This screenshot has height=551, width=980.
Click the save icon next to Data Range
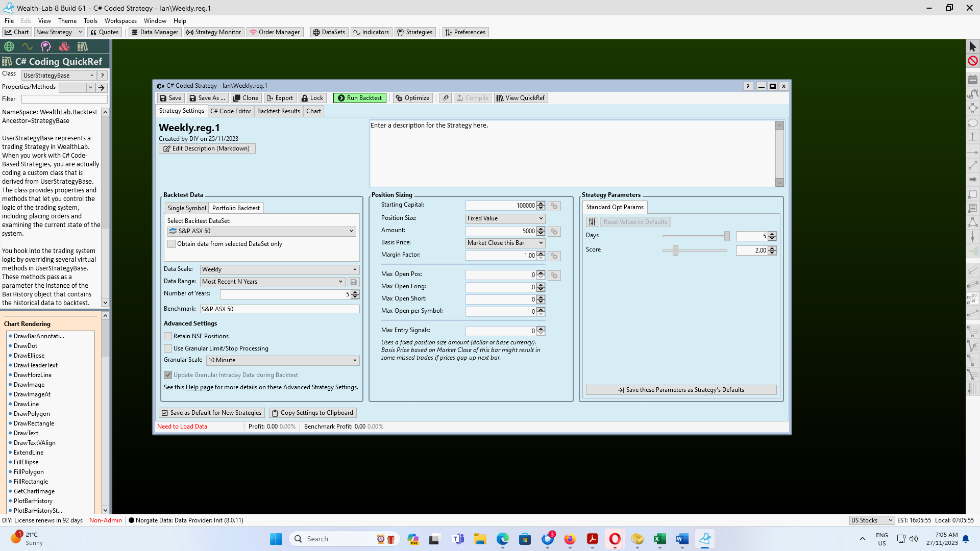(x=353, y=282)
